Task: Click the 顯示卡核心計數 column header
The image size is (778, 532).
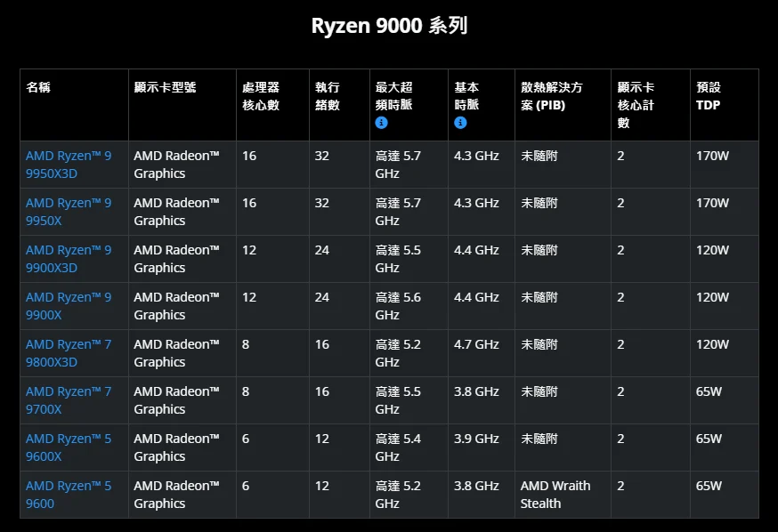Action: (636, 105)
